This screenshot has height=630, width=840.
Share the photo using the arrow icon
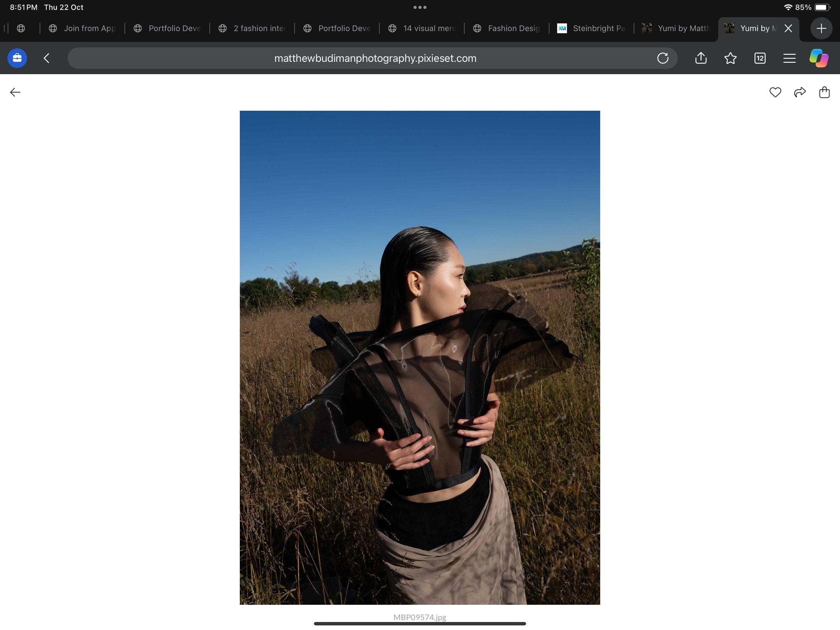[x=800, y=92]
